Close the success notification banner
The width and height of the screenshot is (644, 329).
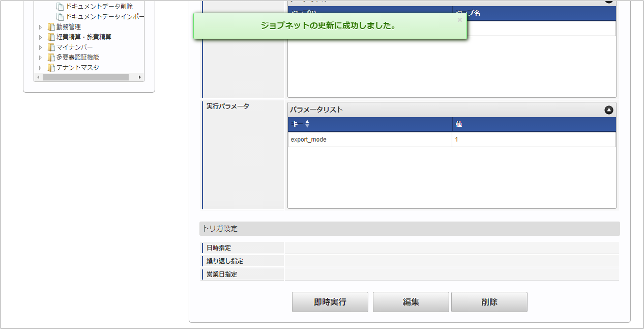pos(460,20)
